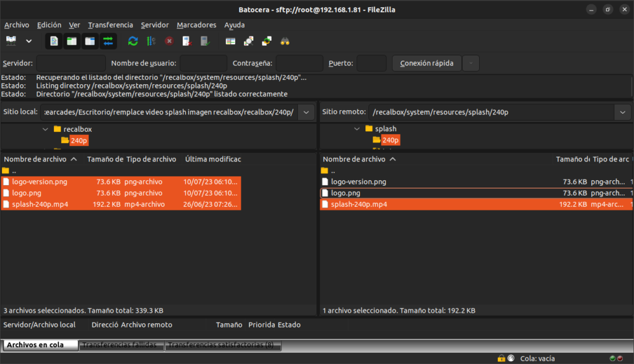This screenshot has height=364, width=634.
Task: Click the encryption padlock status icon
Action: (502, 358)
